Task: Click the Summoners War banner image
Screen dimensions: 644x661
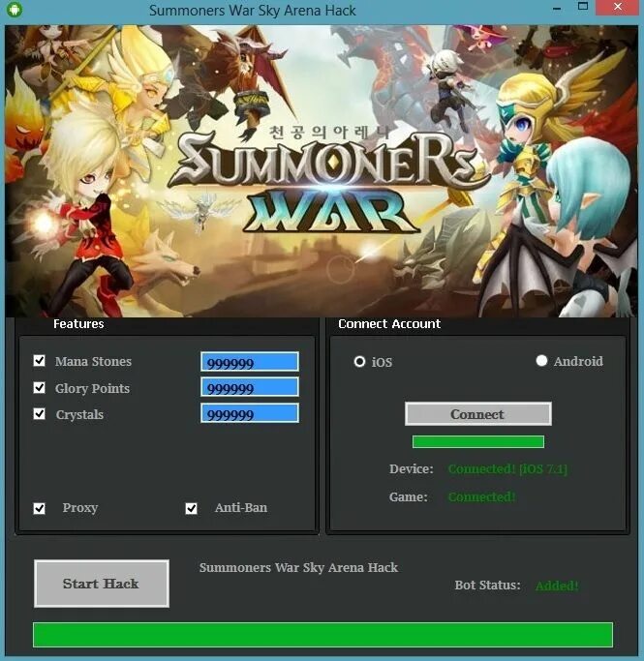Action: pyautogui.click(x=322, y=171)
